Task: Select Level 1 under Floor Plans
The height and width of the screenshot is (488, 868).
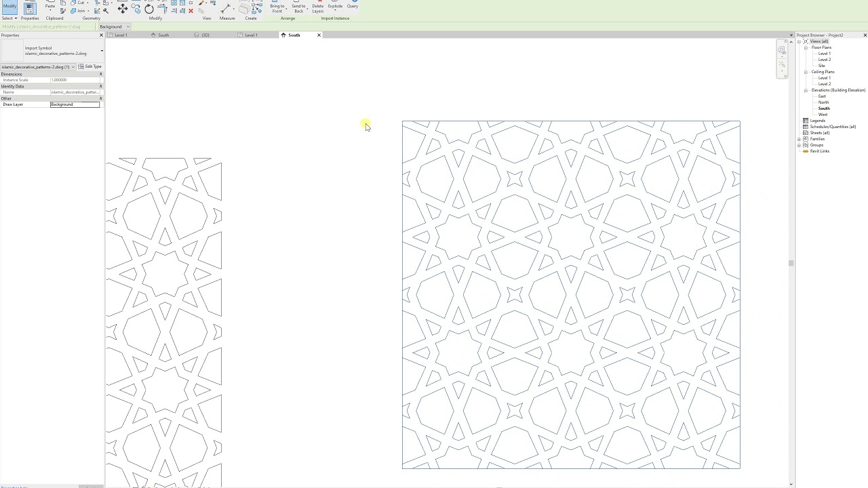Action: tap(824, 54)
